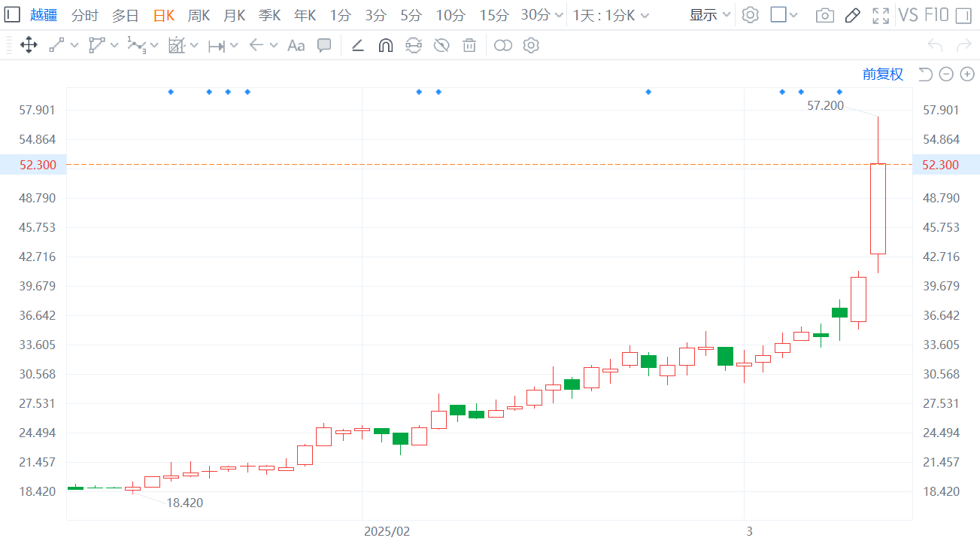The width and height of the screenshot is (980, 547).
Task: Select the Aa text annotation tool
Action: coord(296,45)
